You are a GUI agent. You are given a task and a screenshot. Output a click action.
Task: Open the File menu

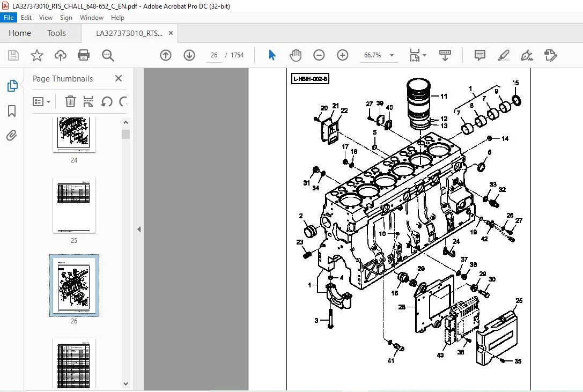click(x=9, y=18)
